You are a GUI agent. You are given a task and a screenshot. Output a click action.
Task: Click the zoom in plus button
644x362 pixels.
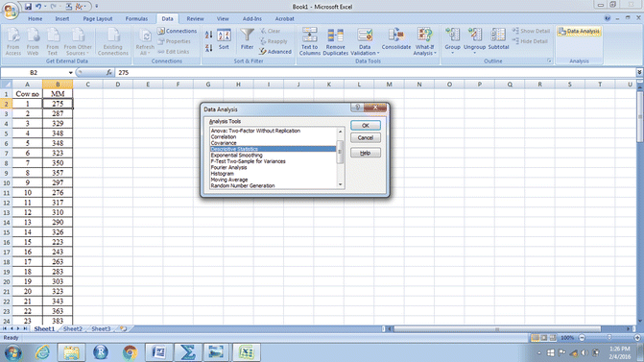click(x=637, y=338)
